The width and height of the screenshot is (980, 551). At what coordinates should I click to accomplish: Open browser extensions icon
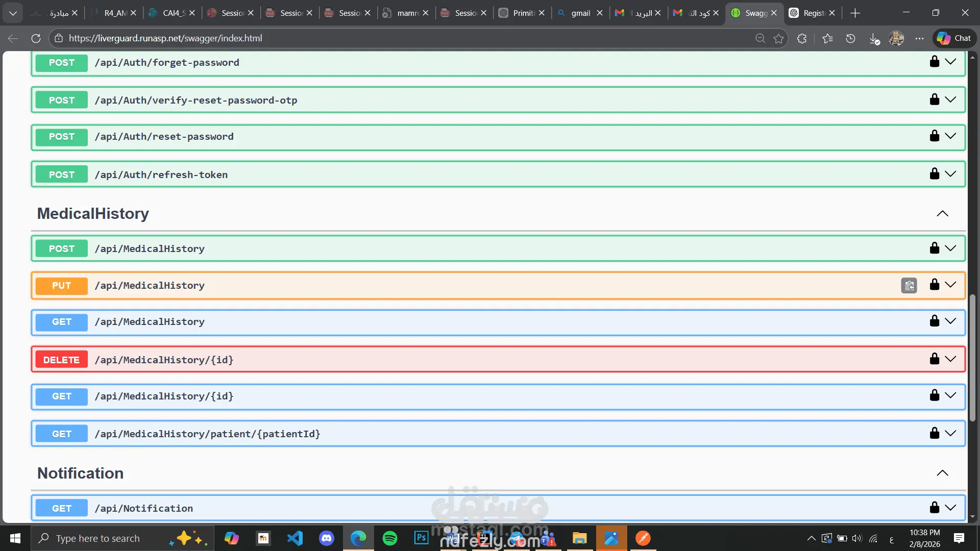(802, 38)
